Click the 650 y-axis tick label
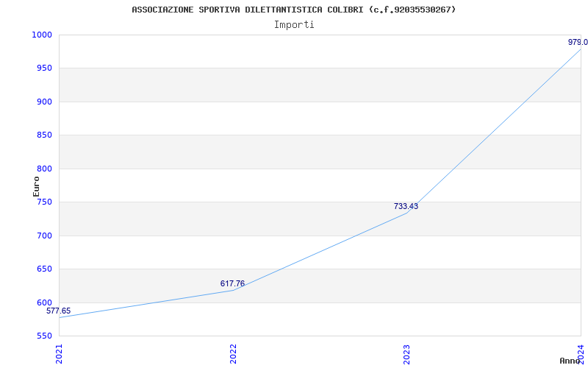The height and width of the screenshot is (368, 588). tap(44, 269)
